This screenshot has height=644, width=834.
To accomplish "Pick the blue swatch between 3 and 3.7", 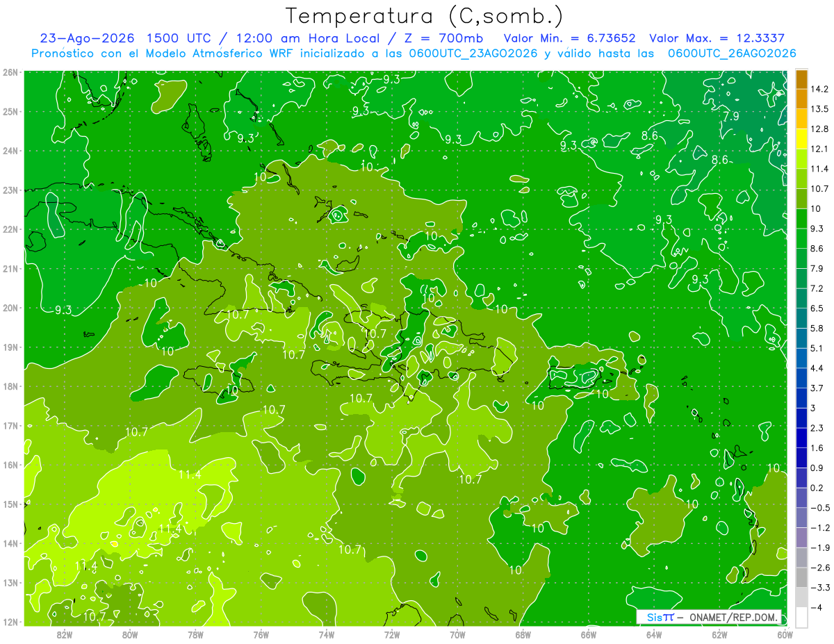I will [801, 397].
